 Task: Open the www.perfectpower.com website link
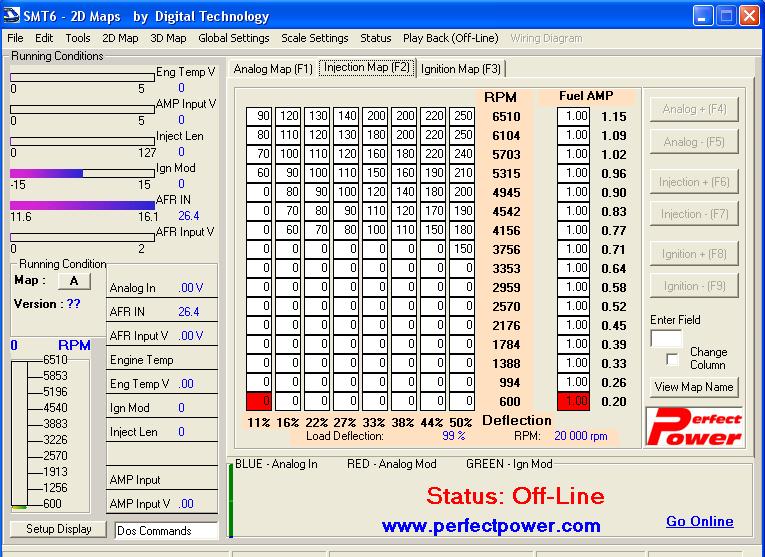[x=491, y=525]
